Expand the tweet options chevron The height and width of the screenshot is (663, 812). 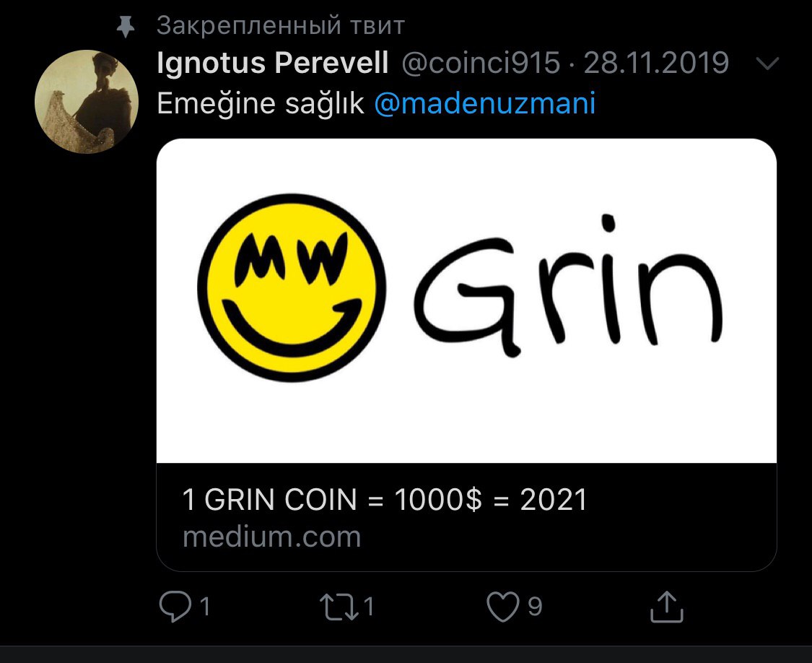[x=767, y=64]
